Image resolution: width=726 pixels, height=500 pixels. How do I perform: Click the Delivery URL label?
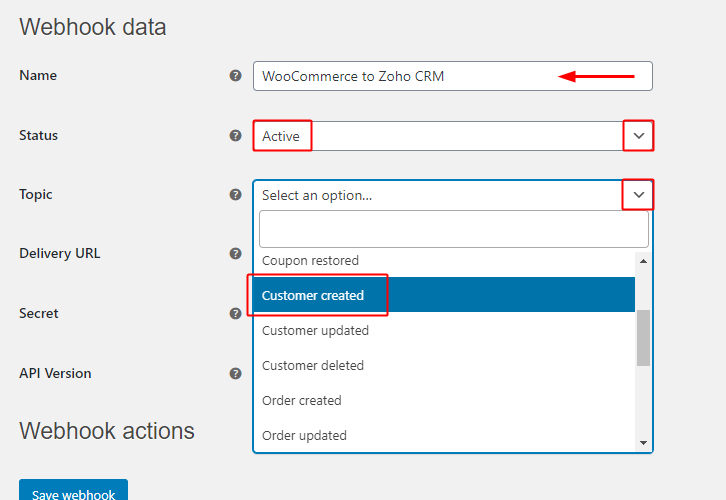point(59,253)
